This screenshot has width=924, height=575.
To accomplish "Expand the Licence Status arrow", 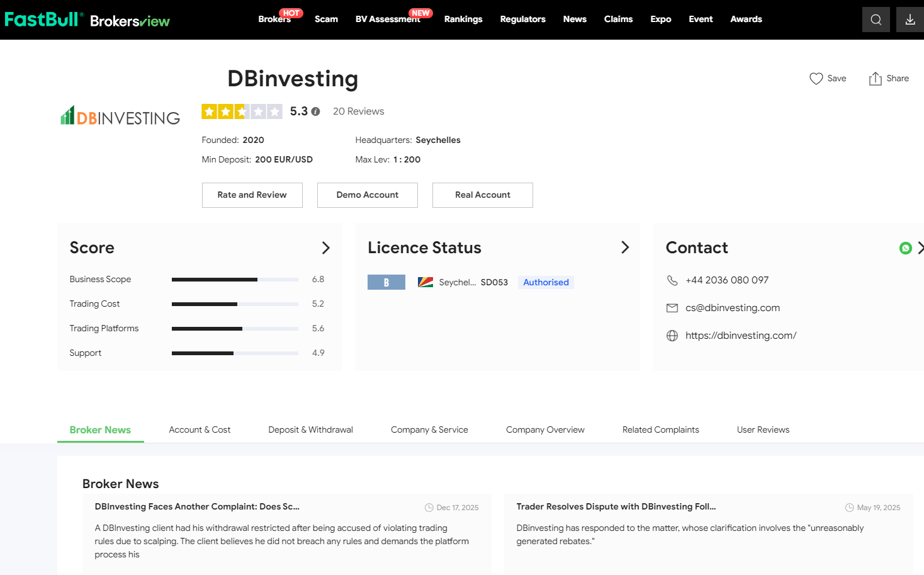I will (x=624, y=248).
